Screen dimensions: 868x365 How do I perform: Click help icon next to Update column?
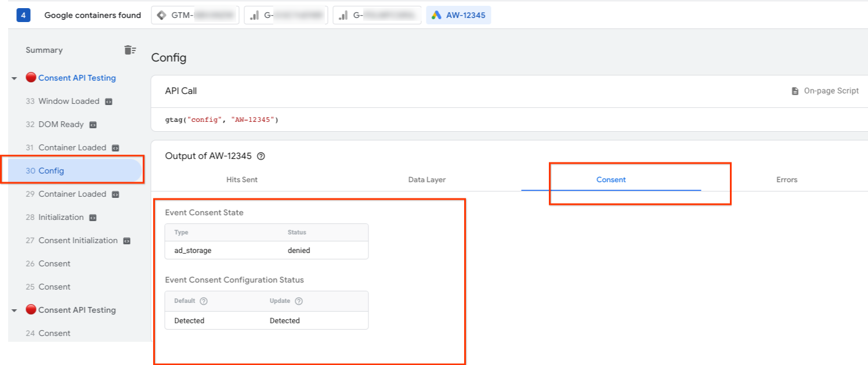[x=299, y=301]
